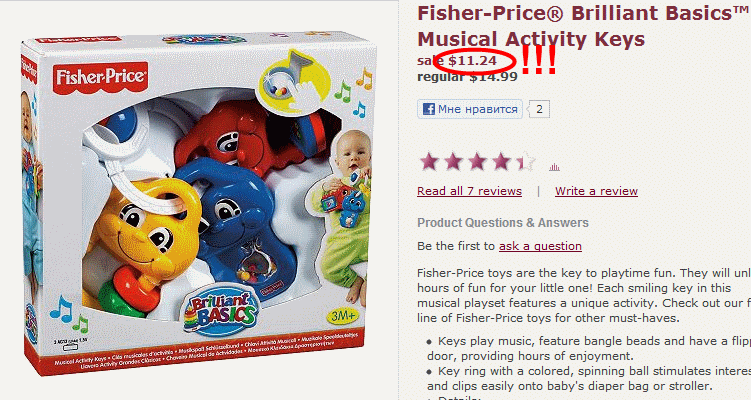751x400 pixels.
Task: Click the fourth purple rating star
Action: pyautogui.click(x=501, y=161)
